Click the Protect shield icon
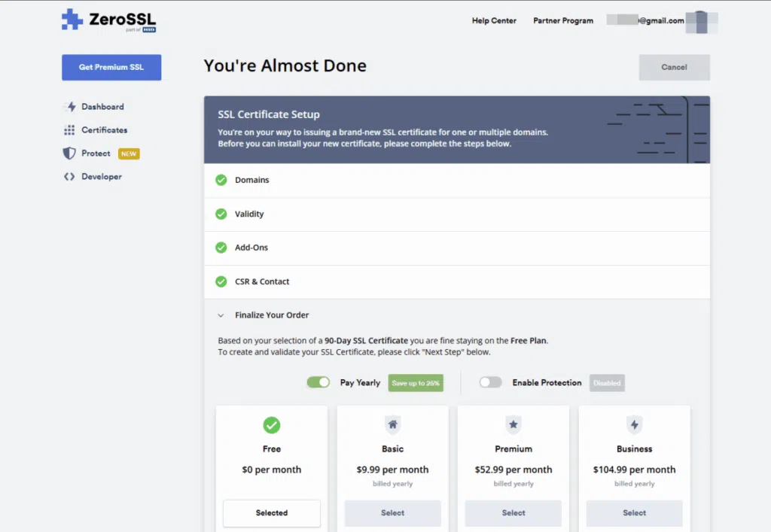The image size is (771, 532). pyautogui.click(x=69, y=154)
